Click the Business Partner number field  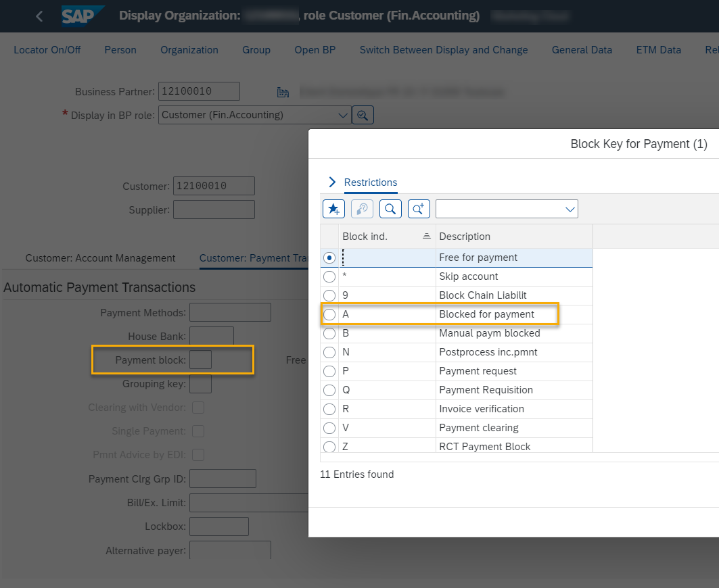199,91
